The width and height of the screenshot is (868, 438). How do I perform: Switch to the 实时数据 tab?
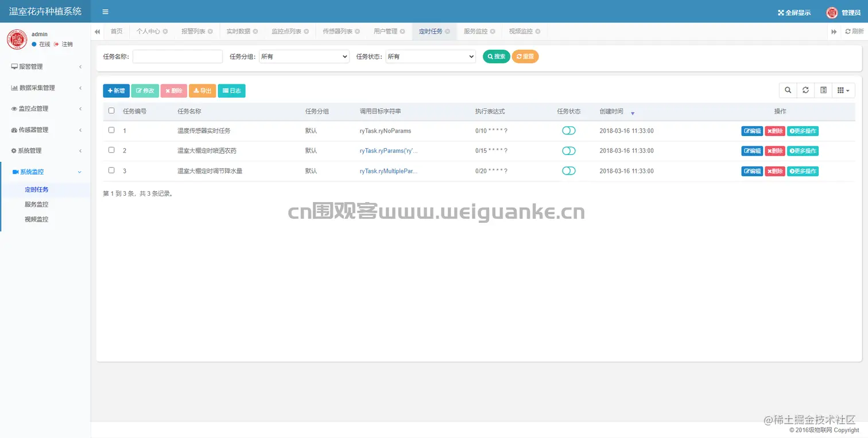(x=238, y=32)
